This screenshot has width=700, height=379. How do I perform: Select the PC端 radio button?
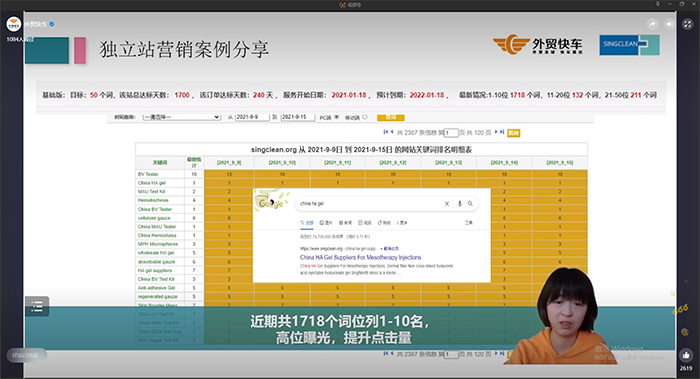point(337,117)
